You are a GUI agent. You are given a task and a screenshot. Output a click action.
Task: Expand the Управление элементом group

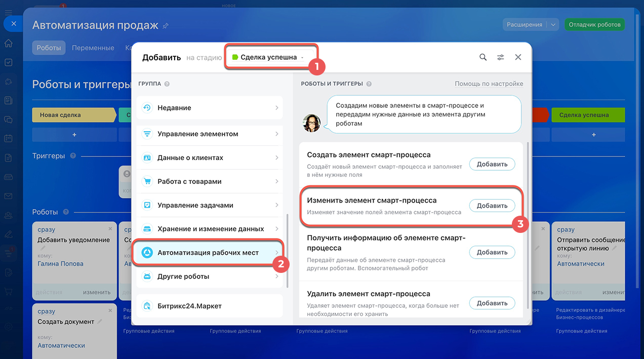pos(210,134)
